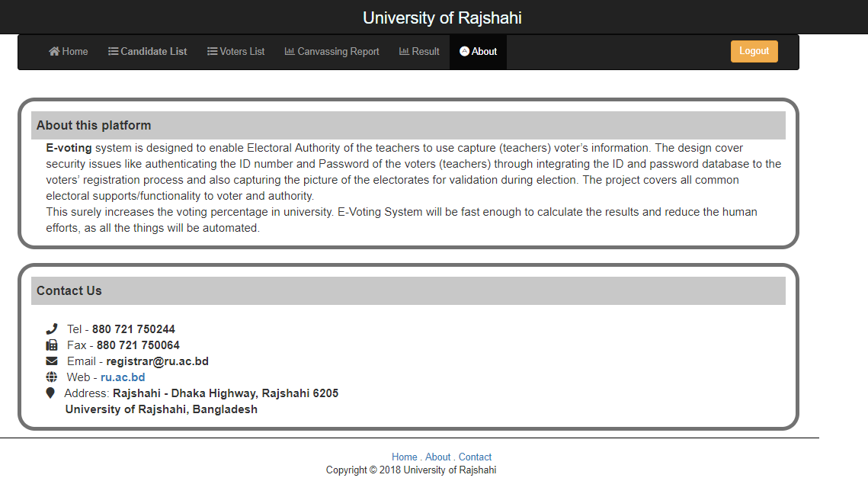
Task: Go to the Voters List page
Action: (235, 52)
